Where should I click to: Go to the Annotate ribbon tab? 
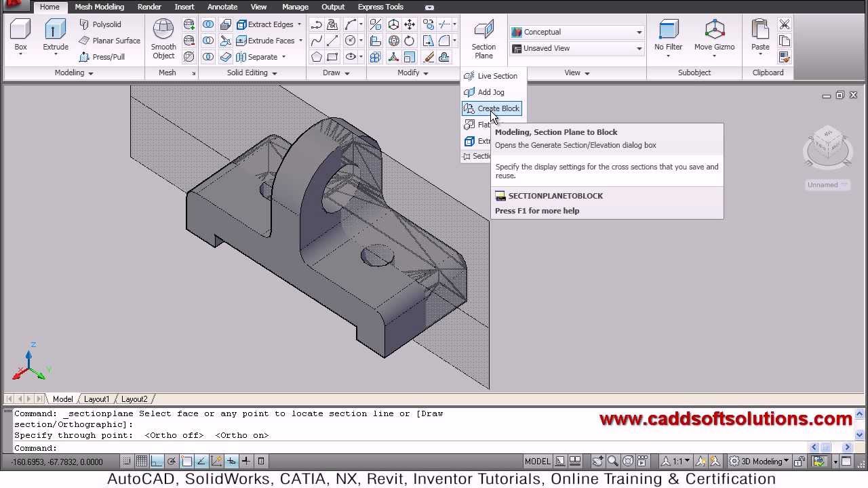pyautogui.click(x=222, y=7)
